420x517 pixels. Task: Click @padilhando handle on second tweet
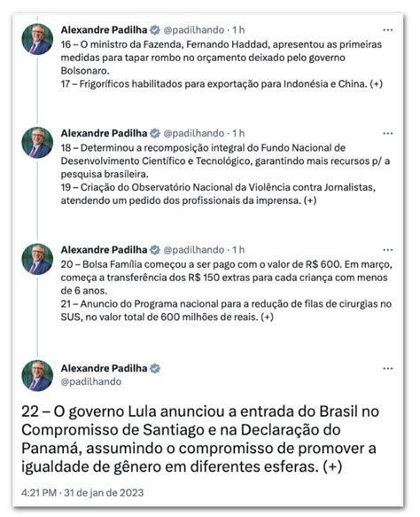point(194,134)
